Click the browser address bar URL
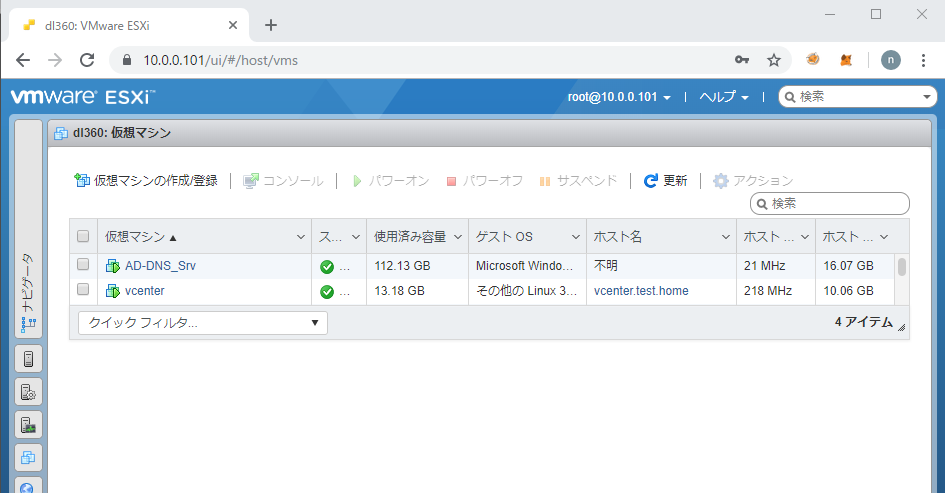Image resolution: width=945 pixels, height=493 pixels. (x=221, y=60)
